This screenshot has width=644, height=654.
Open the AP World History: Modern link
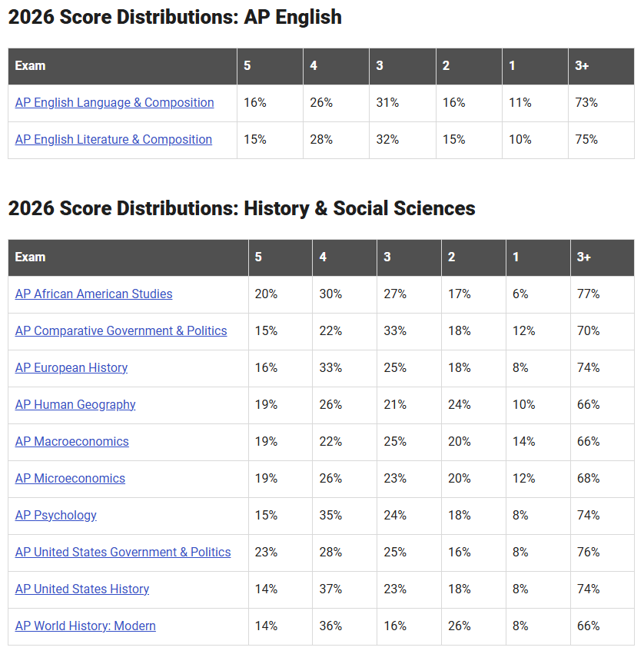(x=85, y=626)
